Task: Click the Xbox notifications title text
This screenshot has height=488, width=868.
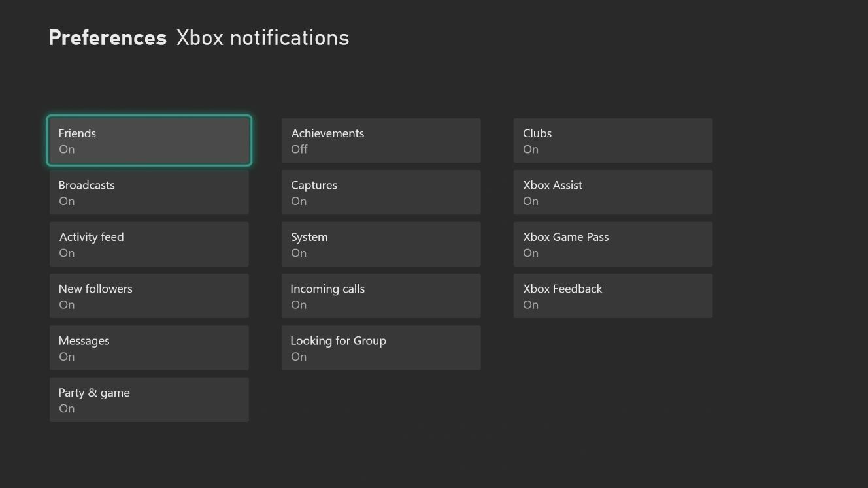Action: (263, 38)
